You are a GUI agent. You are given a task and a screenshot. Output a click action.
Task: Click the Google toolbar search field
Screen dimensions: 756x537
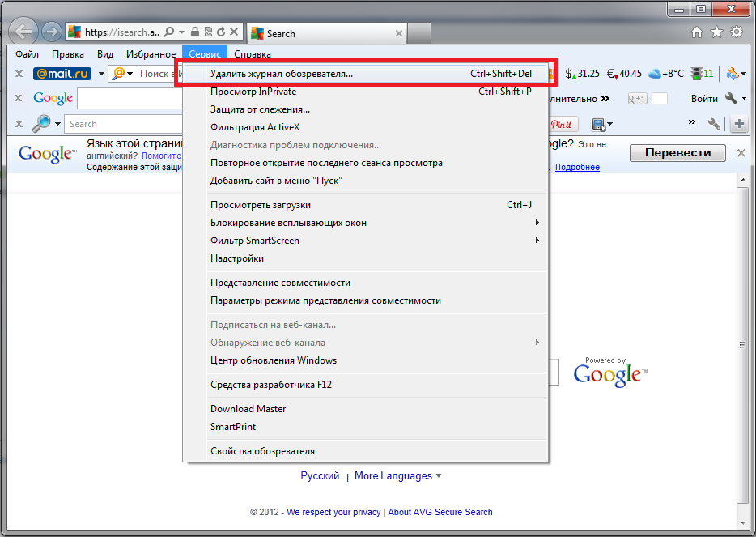(130, 99)
